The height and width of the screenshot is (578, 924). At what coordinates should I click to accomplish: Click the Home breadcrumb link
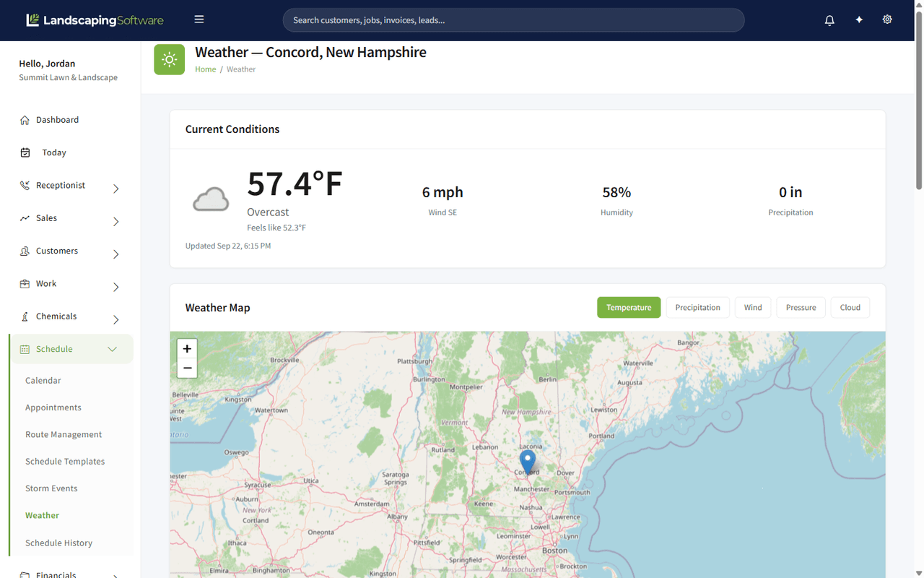pos(205,69)
